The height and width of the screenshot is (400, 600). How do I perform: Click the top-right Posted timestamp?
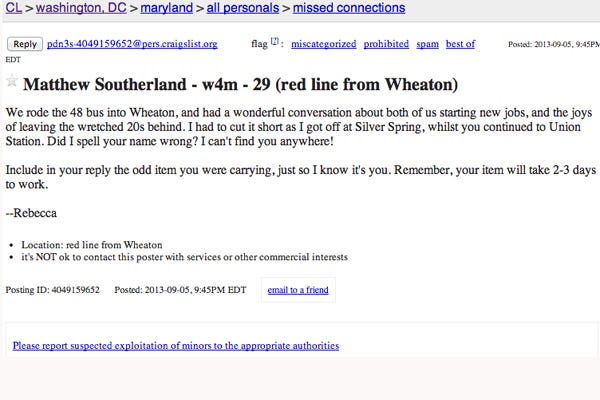(550, 45)
